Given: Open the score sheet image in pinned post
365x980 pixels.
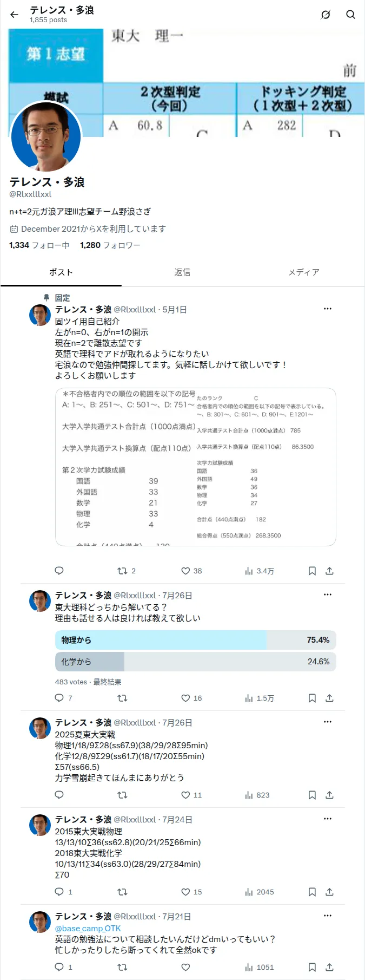Looking at the screenshot, I should [195, 467].
